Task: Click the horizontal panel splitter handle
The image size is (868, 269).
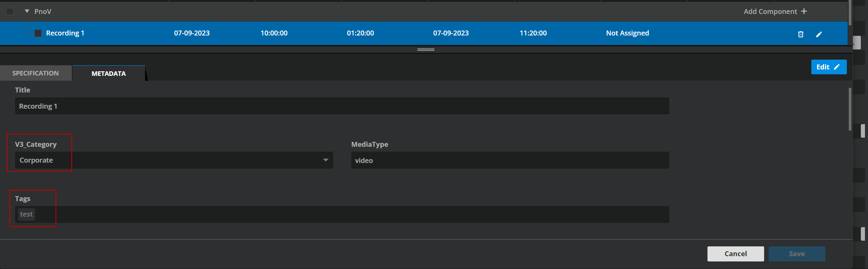Action: pos(426,49)
